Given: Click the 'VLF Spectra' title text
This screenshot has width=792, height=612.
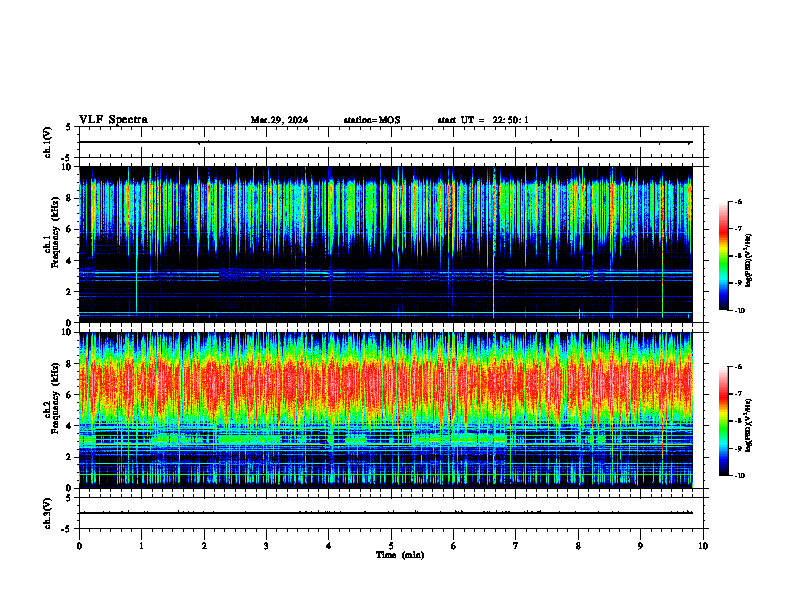Looking at the screenshot, I should tap(113, 120).
